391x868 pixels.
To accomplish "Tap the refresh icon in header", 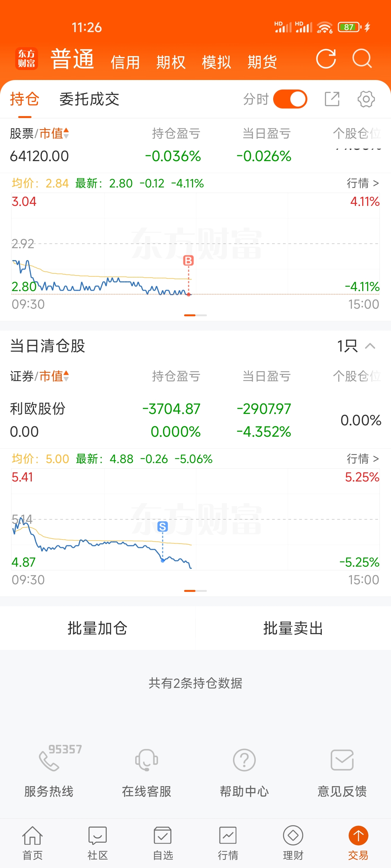I will coord(326,59).
